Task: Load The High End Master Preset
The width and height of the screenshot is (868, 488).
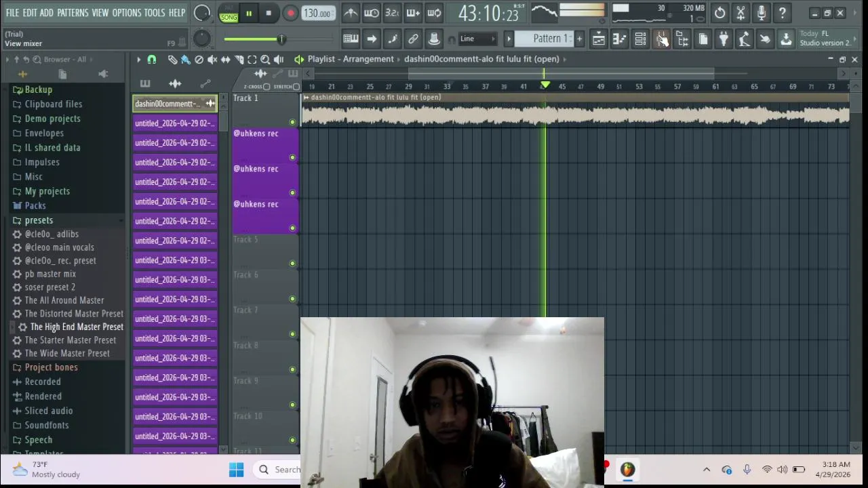Action: pyautogui.click(x=77, y=327)
